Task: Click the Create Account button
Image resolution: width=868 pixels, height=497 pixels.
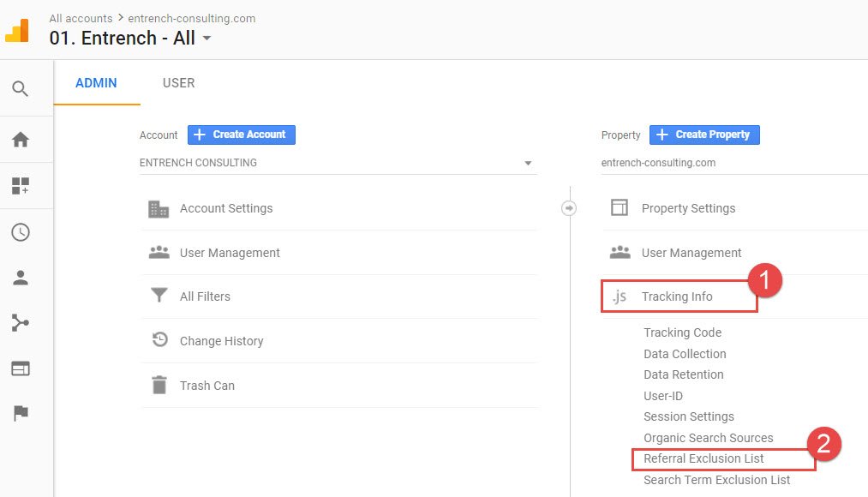Action: 242,135
